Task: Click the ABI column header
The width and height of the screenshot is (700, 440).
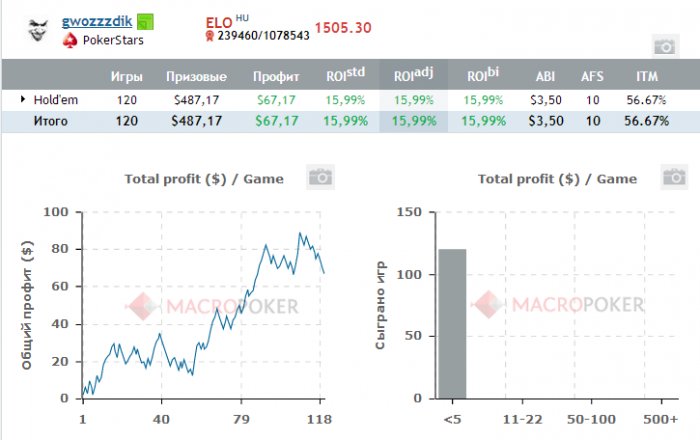Action: click(x=545, y=76)
